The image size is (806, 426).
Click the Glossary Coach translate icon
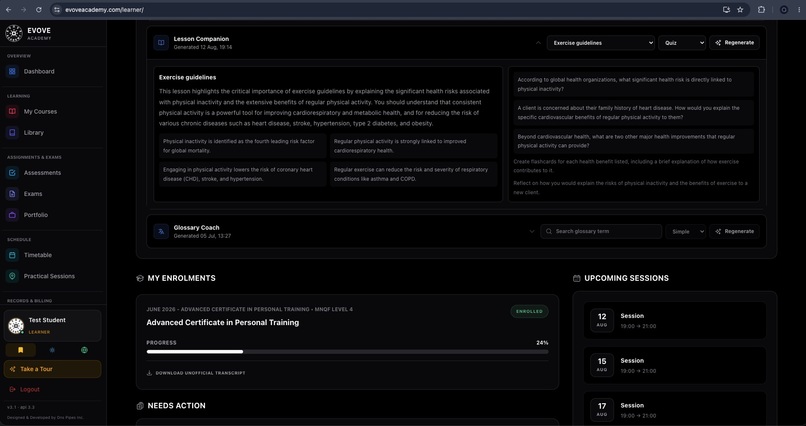click(x=161, y=231)
